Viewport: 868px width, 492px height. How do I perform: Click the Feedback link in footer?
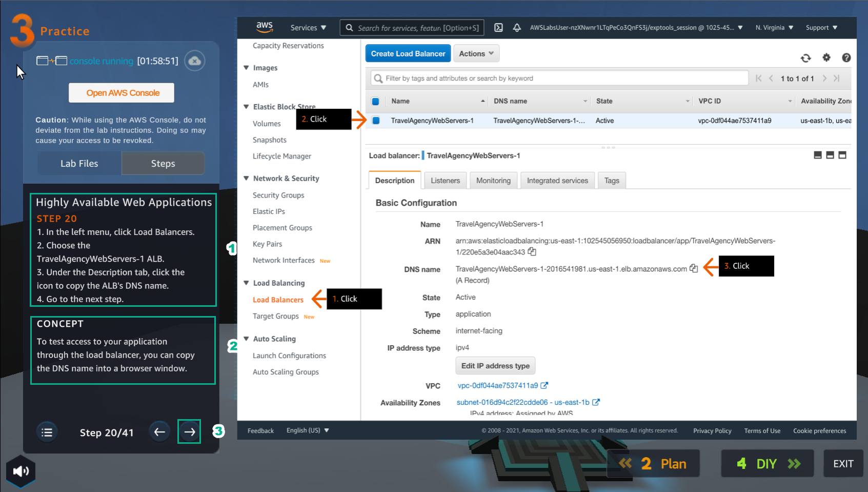pyautogui.click(x=260, y=430)
